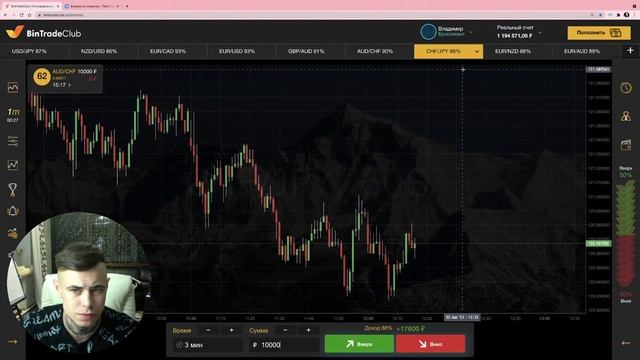640x360 pixels.
Task: Open the stacked coins chart icon
Action: tap(13, 233)
